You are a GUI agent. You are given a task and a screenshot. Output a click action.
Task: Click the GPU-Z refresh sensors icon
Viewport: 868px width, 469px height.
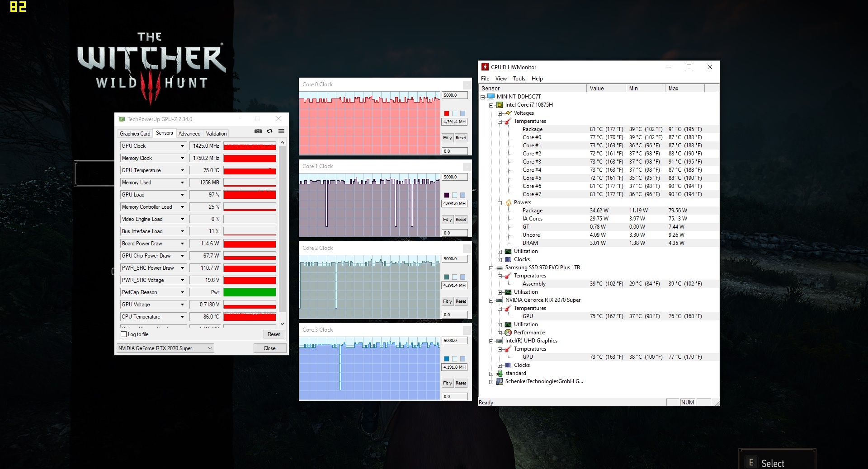coord(270,131)
